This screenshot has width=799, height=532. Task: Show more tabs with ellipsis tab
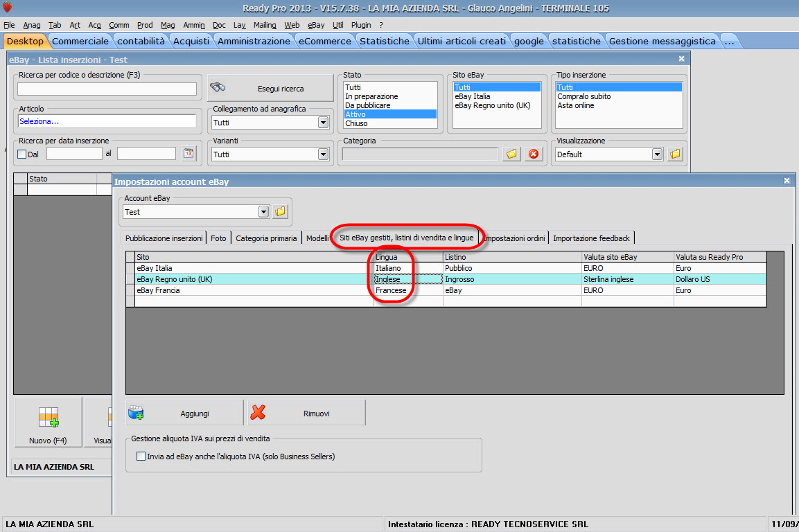(x=730, y=41)
